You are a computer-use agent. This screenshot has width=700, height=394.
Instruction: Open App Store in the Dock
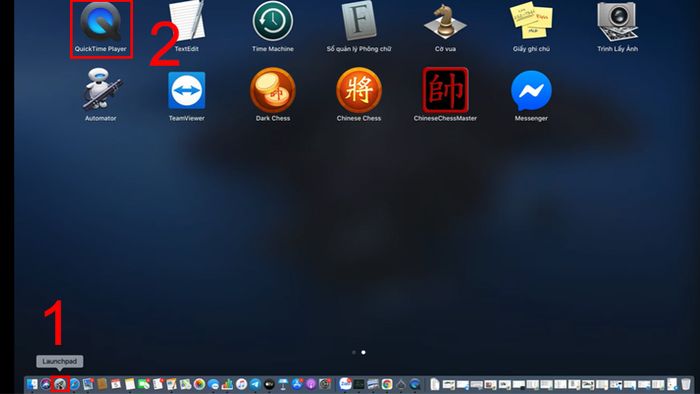click(x=297, y=384)
